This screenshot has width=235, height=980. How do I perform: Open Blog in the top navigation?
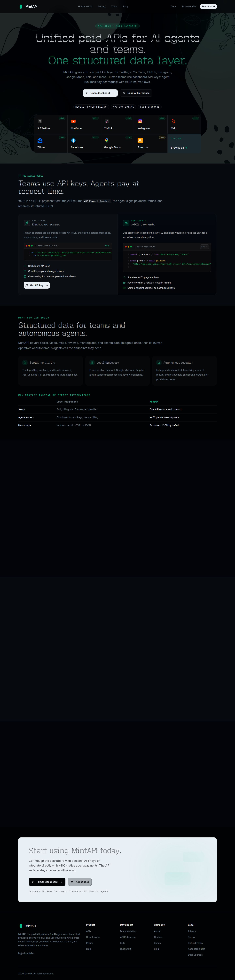click(x=125, y=7)
